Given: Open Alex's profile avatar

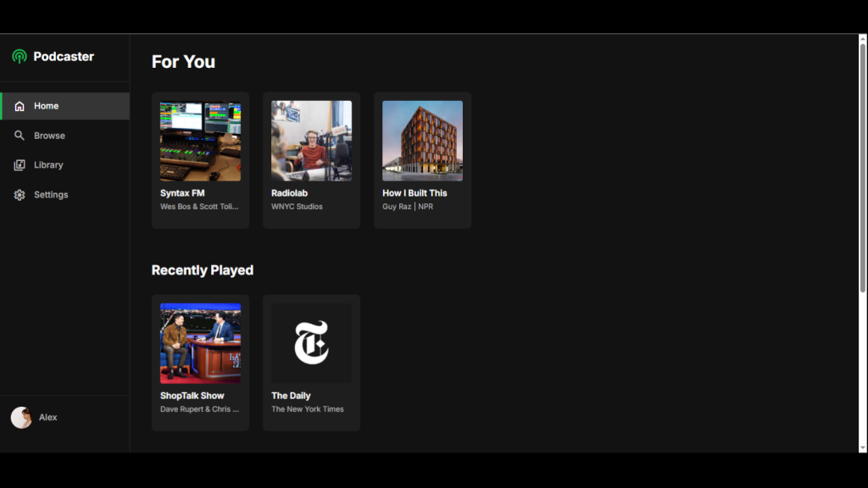Looking at the screenshot, I should (21, 418).
